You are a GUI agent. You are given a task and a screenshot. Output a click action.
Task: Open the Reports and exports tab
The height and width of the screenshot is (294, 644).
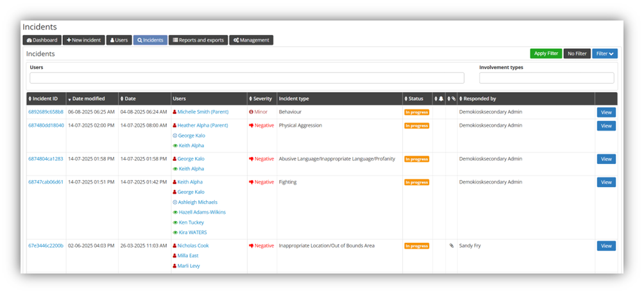[x=198, y=40]
